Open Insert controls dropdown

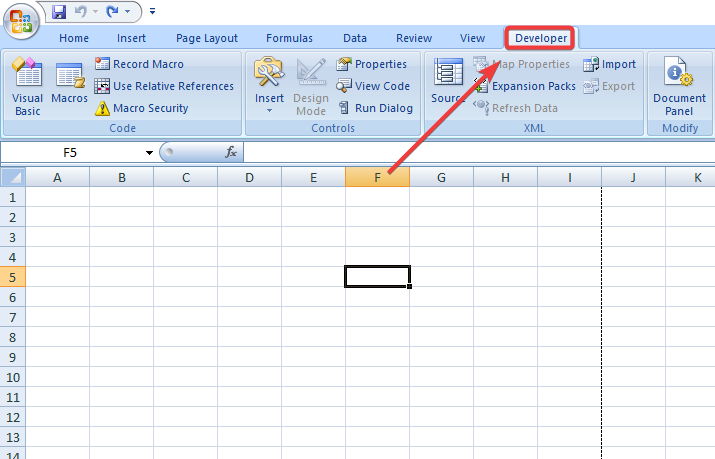click(x=269, y=86)
